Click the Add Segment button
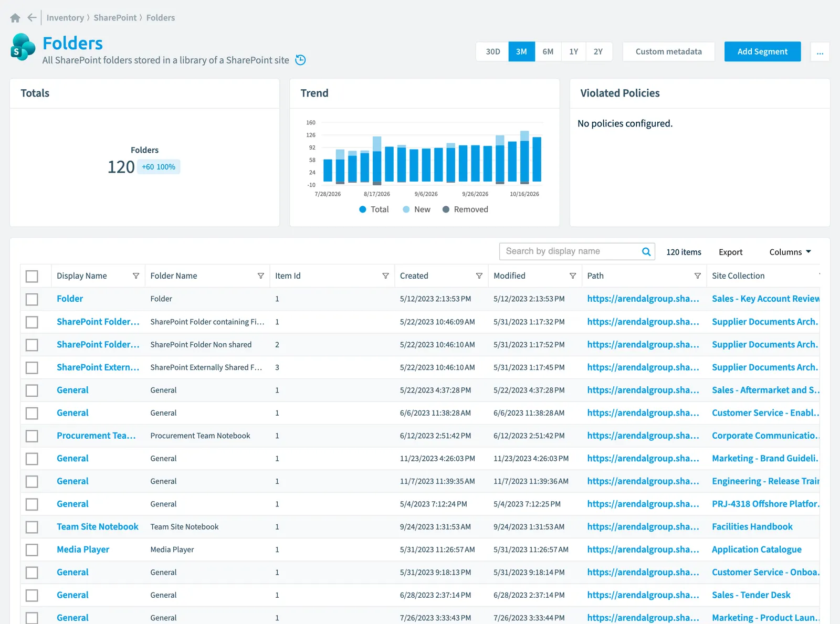840x624 pixels. point(762,51)
